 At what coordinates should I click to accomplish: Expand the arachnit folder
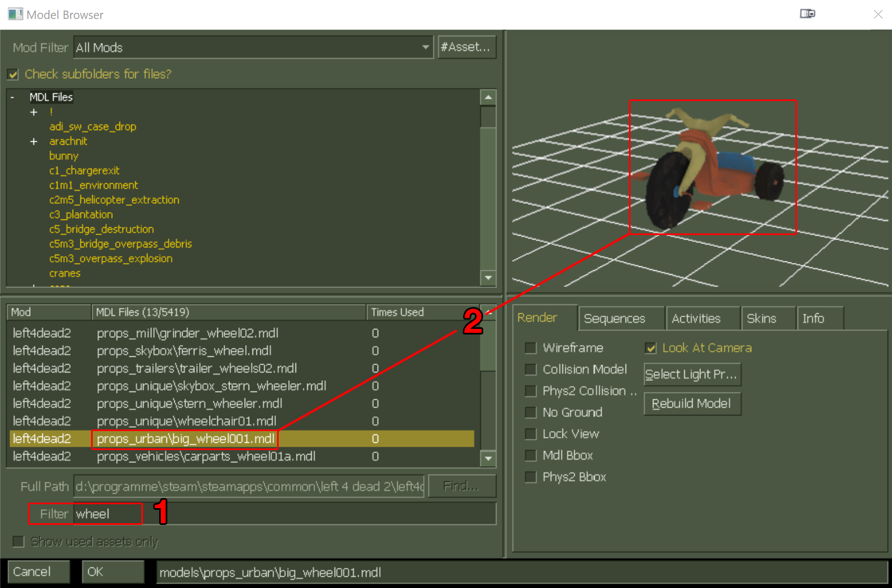click(34, 141)
